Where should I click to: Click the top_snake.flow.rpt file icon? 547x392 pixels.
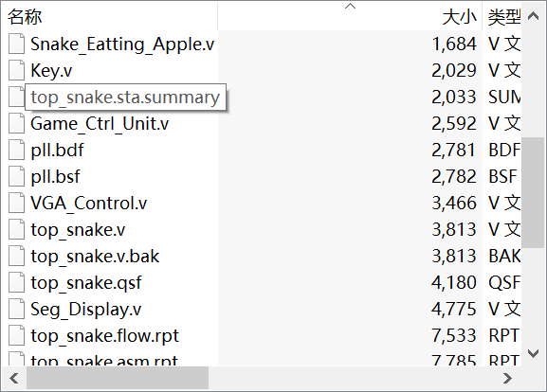pyautogui.click(x=16, y=335)
